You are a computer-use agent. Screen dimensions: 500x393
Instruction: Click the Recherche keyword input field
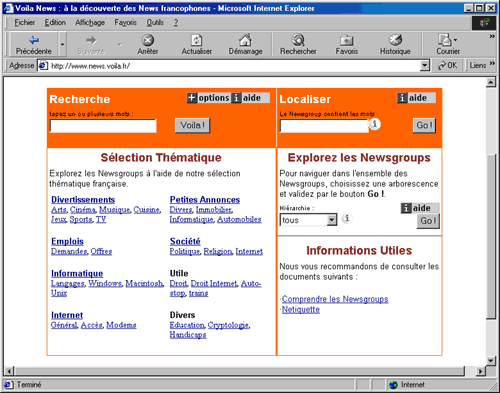point(103,126)
